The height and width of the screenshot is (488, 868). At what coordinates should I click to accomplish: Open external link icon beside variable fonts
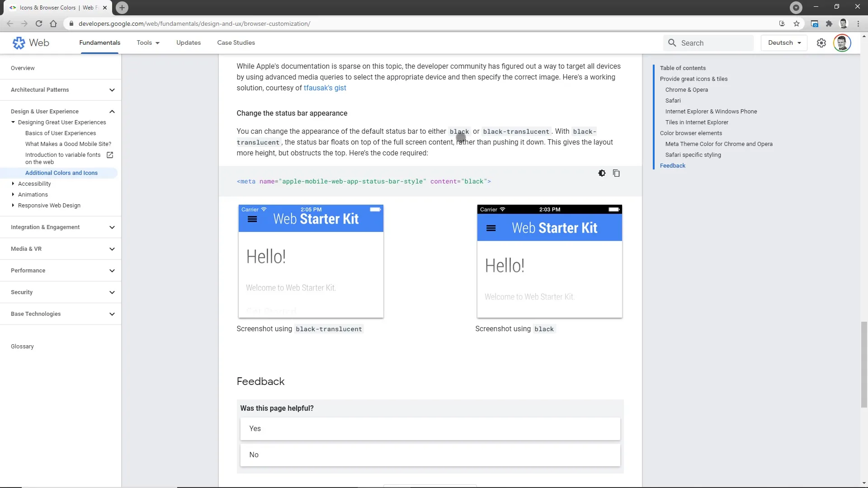[x=109, y=155]
